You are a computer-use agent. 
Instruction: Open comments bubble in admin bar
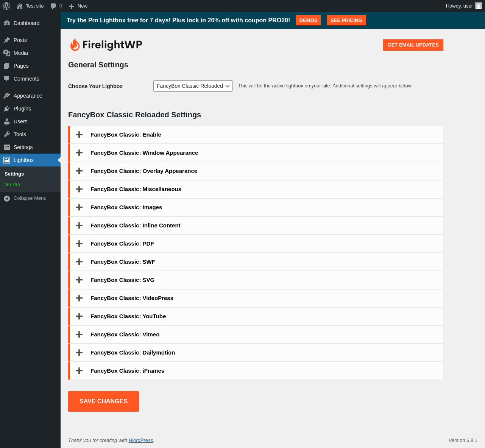(x=53, y=6)
